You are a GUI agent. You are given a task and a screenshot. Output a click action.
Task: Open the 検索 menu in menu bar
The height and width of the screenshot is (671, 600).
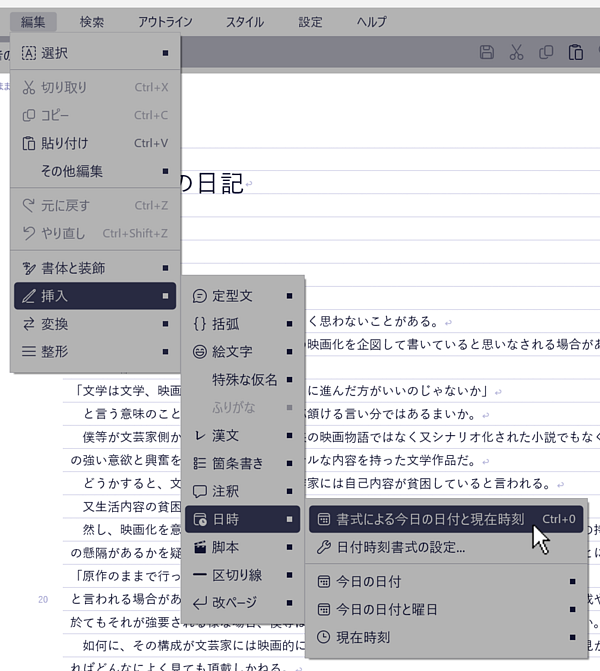tap(92, 21)
